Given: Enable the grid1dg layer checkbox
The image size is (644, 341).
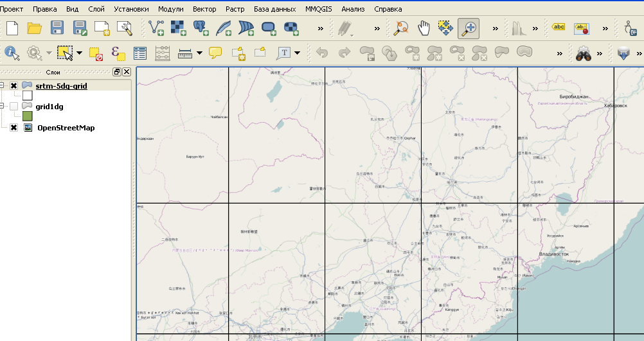Looking at the screenshot, I should 13,106.
